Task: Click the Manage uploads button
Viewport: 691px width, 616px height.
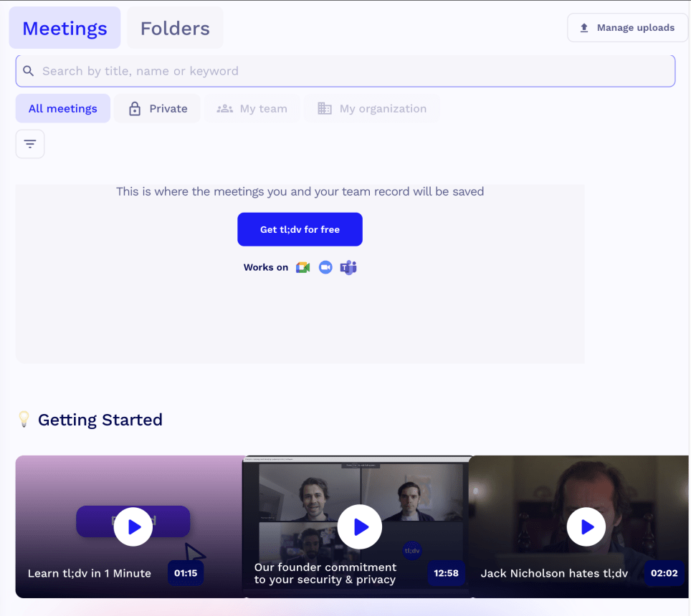Action: [627, 28]
